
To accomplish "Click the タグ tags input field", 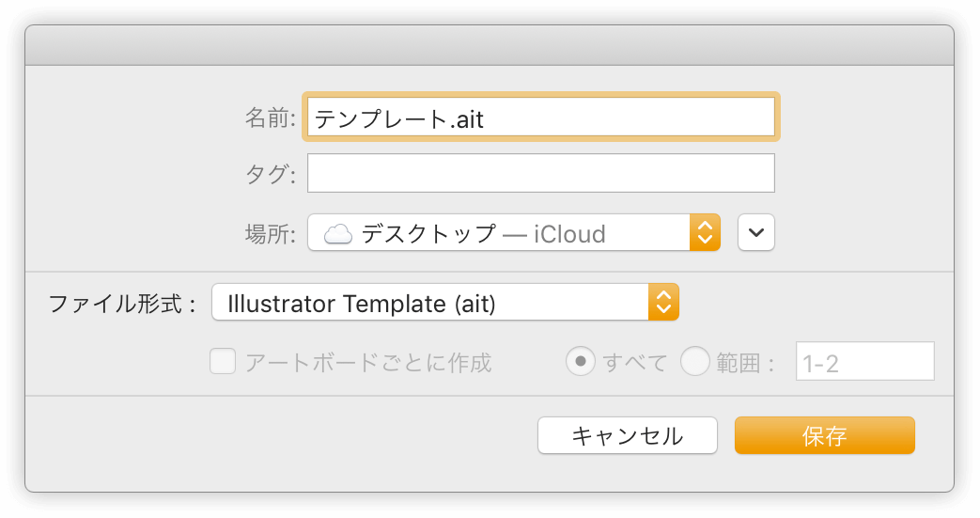I will click(x=540, y=173).
